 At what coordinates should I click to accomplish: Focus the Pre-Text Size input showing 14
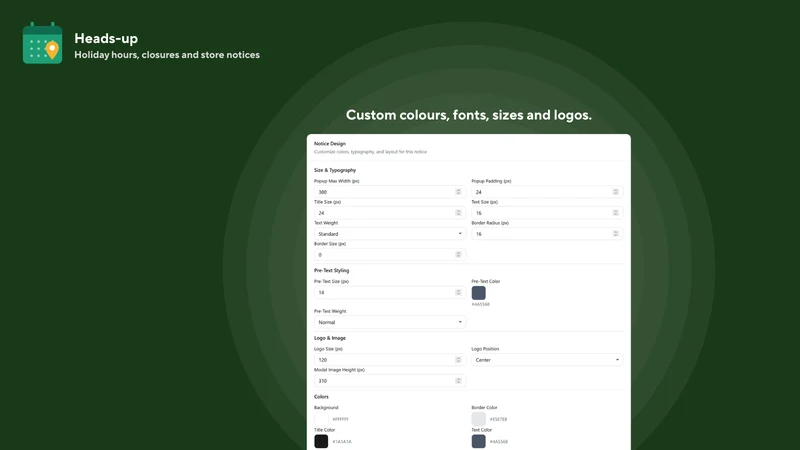point(390,292)
